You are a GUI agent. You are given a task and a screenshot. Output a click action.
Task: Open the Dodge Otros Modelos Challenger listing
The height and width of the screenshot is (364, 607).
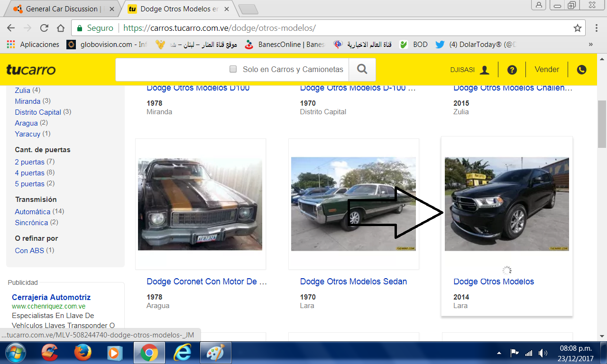[x=513, y=88]
